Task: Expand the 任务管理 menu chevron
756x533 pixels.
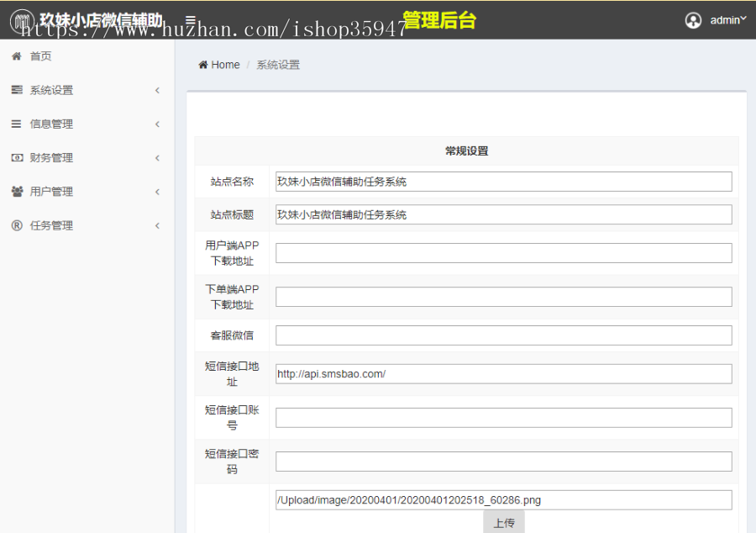Action: click(157, 225)
